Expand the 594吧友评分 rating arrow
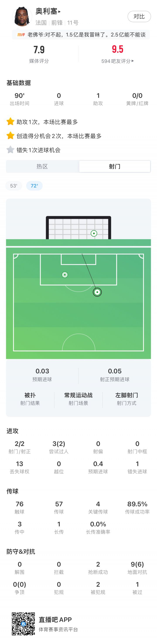Viewport: 157px width, 644px height. pyautogui.click(x=133, y=61)
